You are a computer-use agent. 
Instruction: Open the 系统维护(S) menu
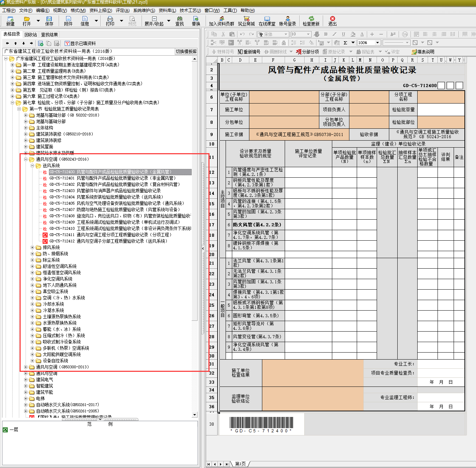144,10
